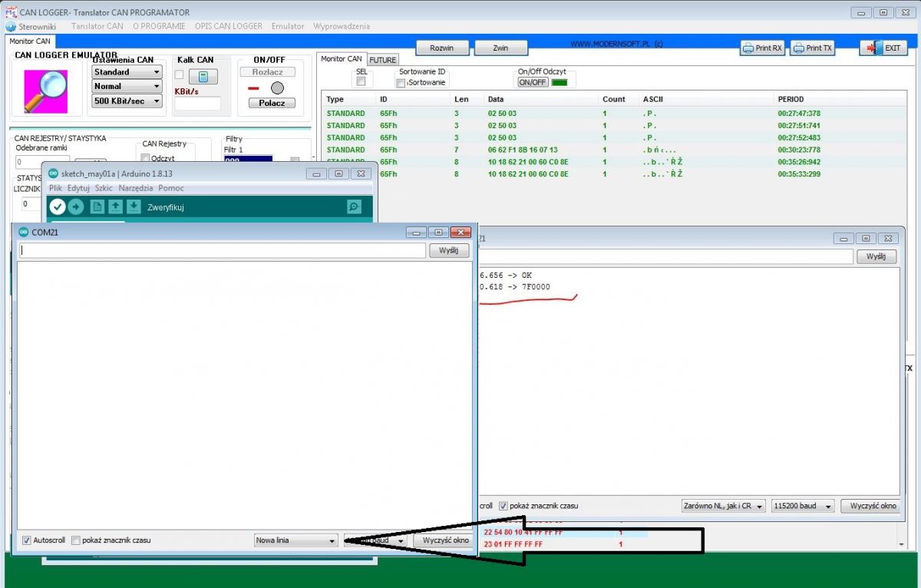Toggle the ON/OFF Odczyt button
Screen dimensions: 921x588
[533, 82]
